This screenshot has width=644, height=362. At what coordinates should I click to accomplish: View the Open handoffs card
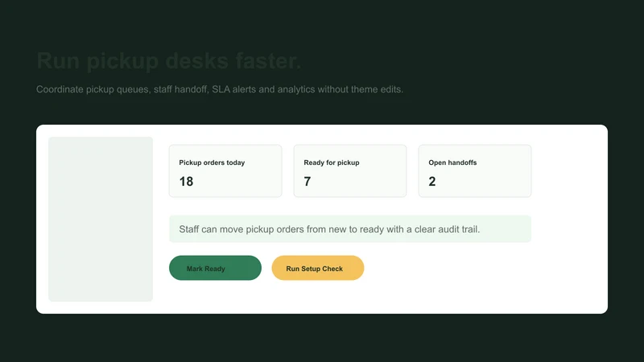[x=475, y=171]
